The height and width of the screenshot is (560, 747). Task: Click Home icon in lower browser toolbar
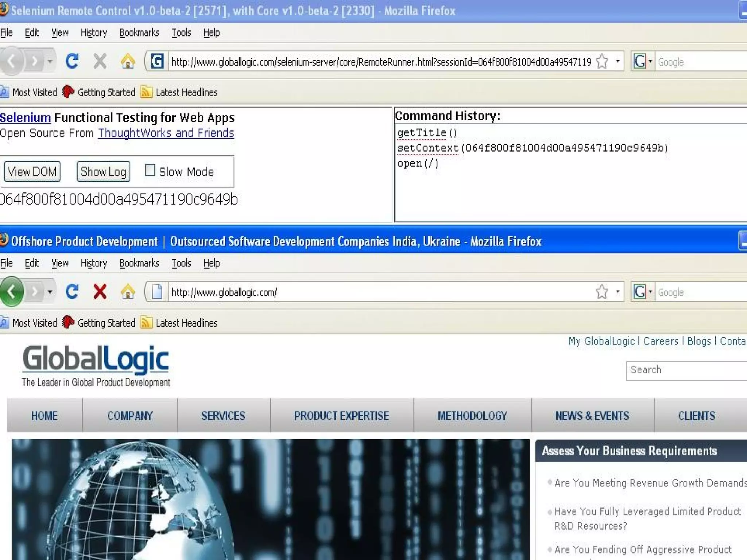(x=128, y=292)
